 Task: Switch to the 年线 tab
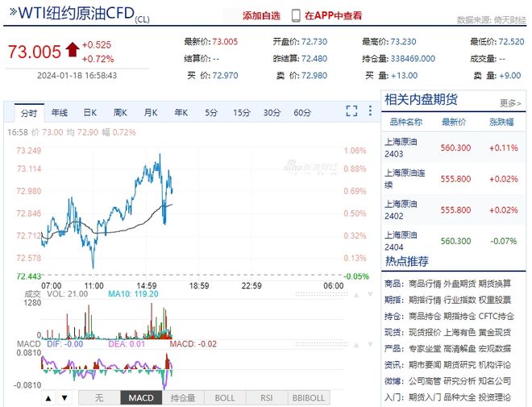point(60,113)
